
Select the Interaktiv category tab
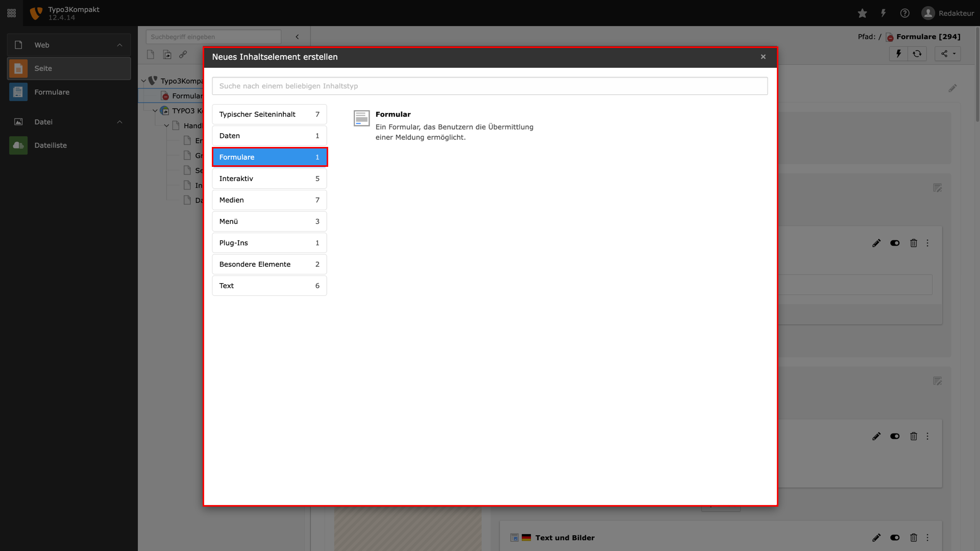pyautogui.click(x=269, y=179)
